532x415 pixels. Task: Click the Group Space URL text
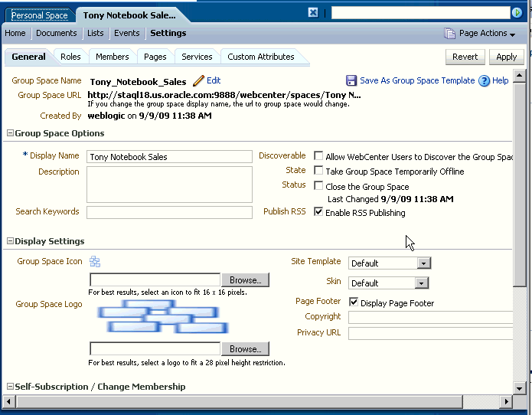point(224,95)
